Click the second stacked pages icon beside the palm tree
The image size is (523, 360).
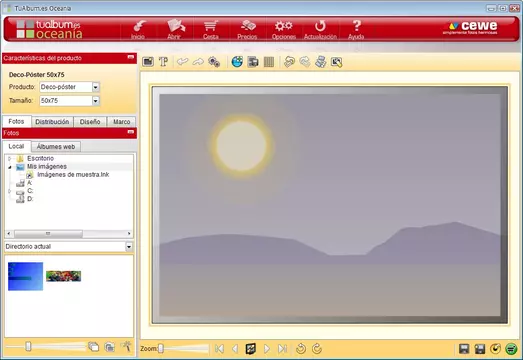tap(109, 347)
